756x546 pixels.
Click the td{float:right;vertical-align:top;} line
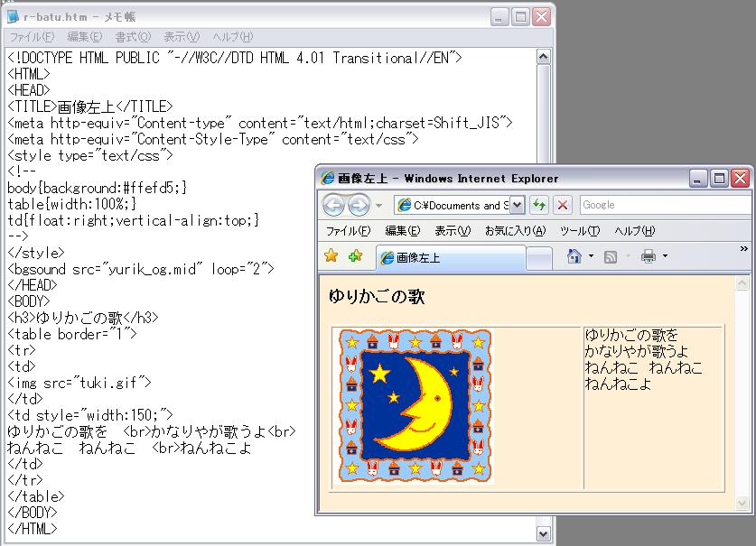[x=134, y=220]
